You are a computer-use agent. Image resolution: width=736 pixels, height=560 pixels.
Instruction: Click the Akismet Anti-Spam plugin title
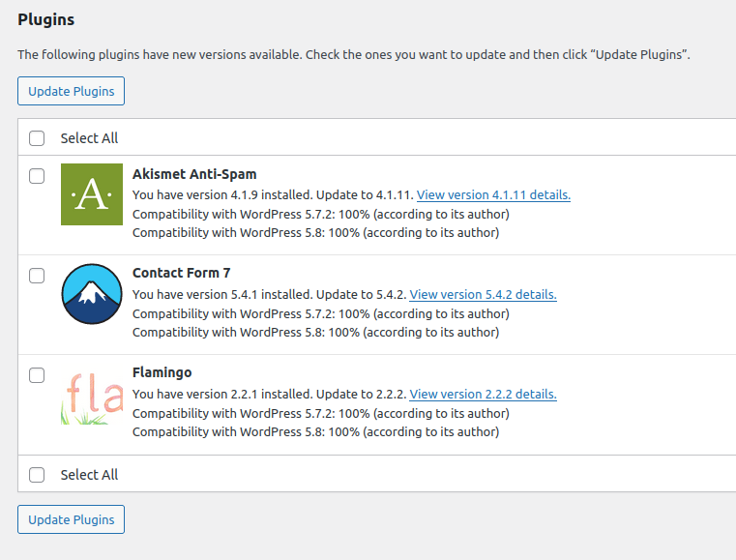click(x=194, y=174)
